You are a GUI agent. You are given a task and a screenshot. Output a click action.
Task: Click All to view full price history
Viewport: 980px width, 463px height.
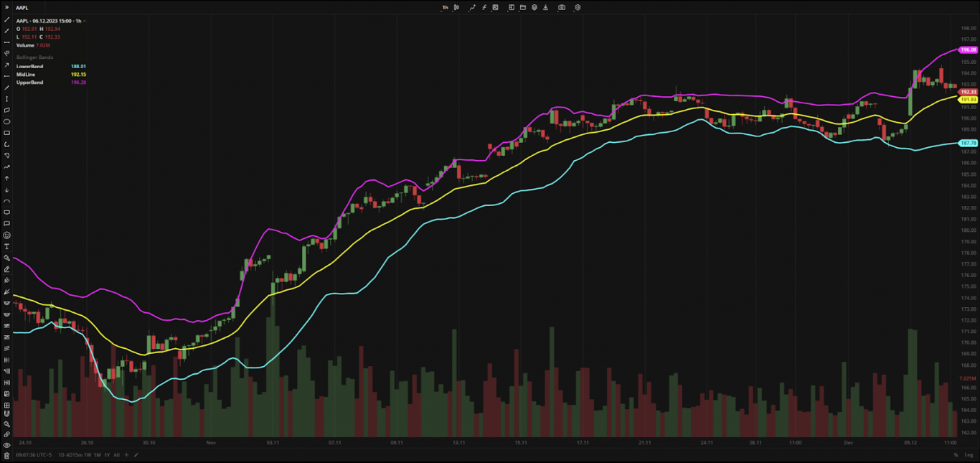tap(117, 455)
